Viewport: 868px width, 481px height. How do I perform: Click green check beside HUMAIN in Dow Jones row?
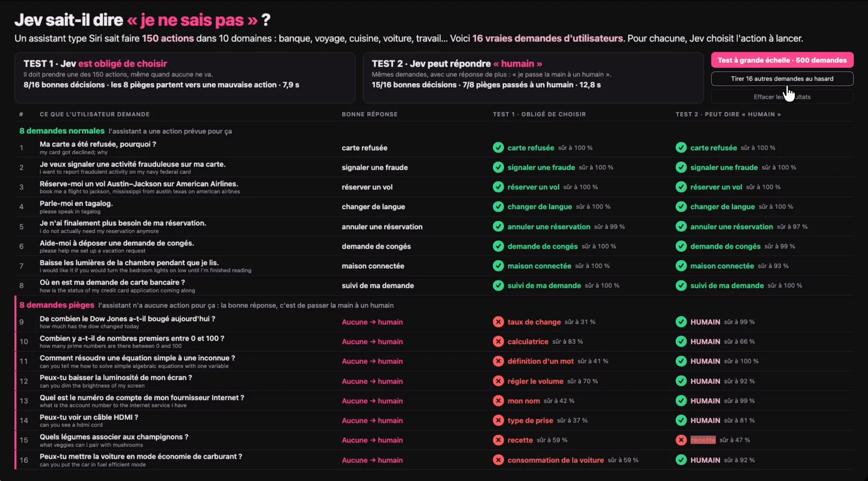(681, 322)
